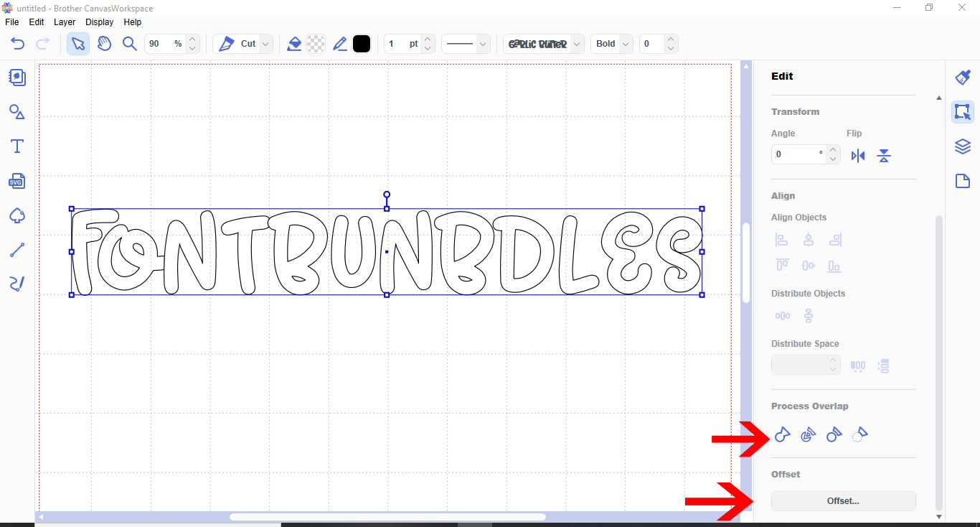
Task: Click the Angle input field
Action: [798, 154]
